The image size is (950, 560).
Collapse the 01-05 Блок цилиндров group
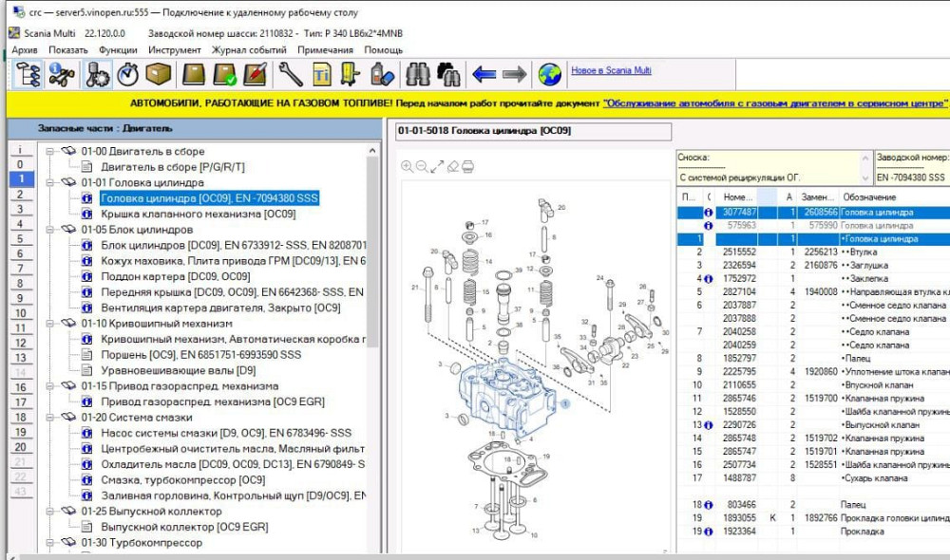point(49,230)
